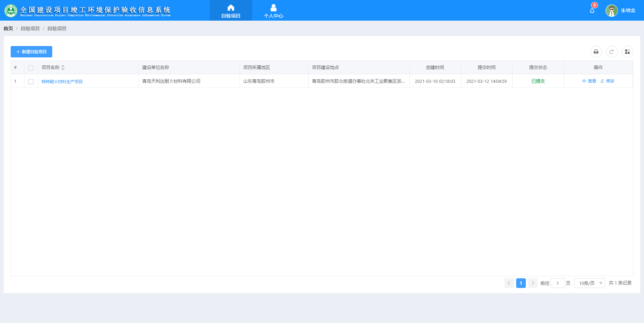Print the table with printer icon
644x323 pixels.
[596, 52]
